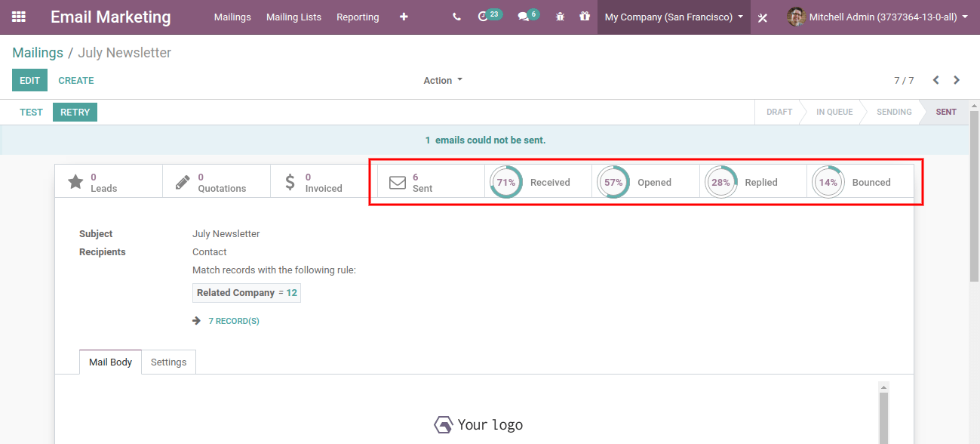
Task: Expand My Company (San Francisco) dropdown
Action: click(674, 17)
